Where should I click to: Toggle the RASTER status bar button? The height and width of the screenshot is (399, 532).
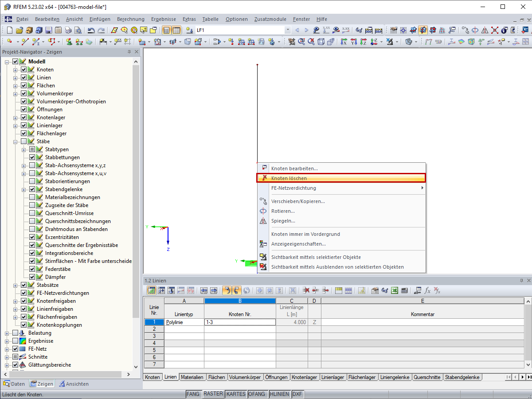pos(213,394)
